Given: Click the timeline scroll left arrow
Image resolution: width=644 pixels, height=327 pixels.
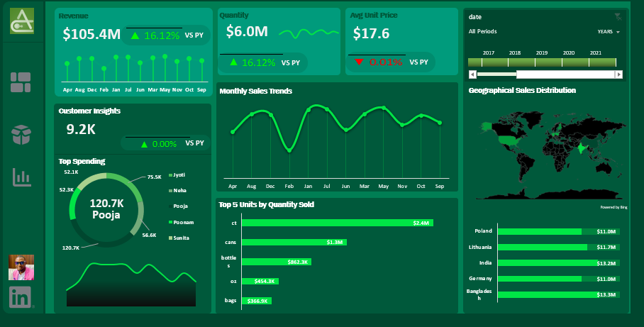Looking at the screenshot, I should 472,74.
